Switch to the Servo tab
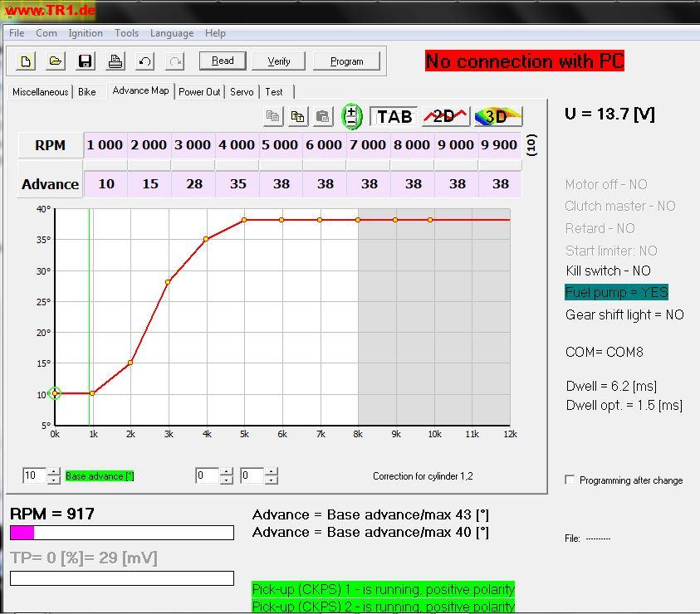This screenshot has height=614, width=700. (x=242, y=92)
